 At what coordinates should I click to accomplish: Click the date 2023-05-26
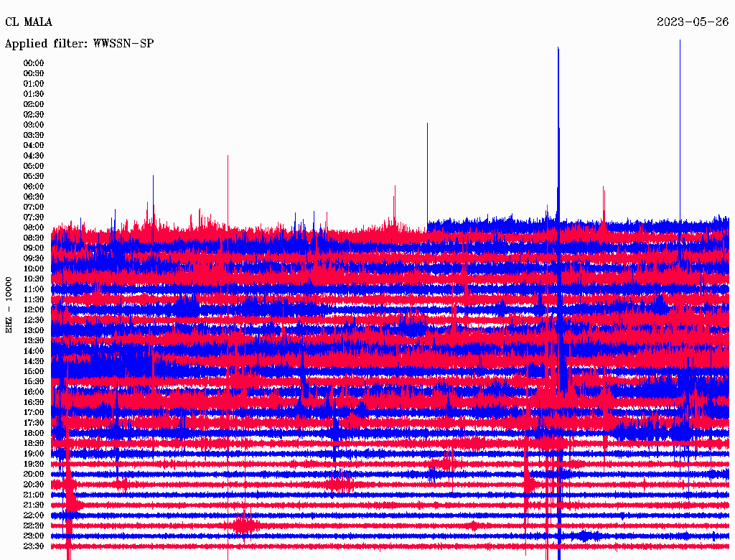tap(693, 22)
